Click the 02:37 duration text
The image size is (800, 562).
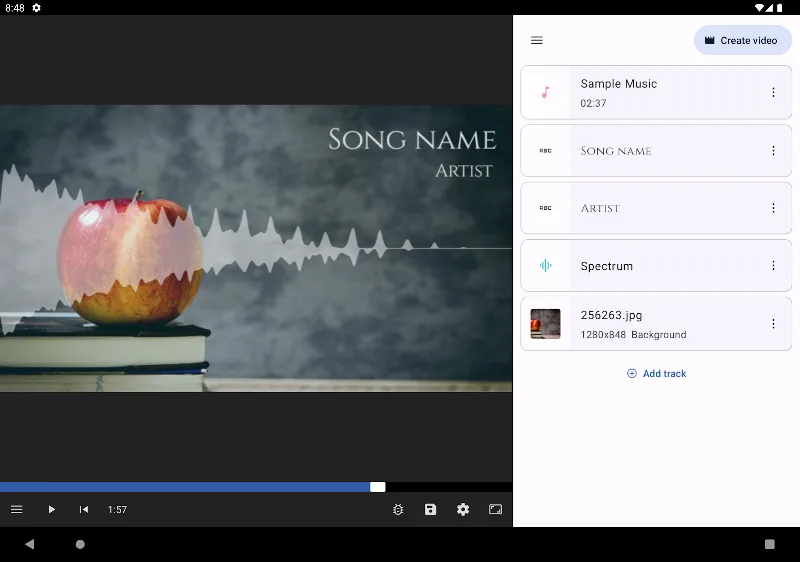pos(593,103)
